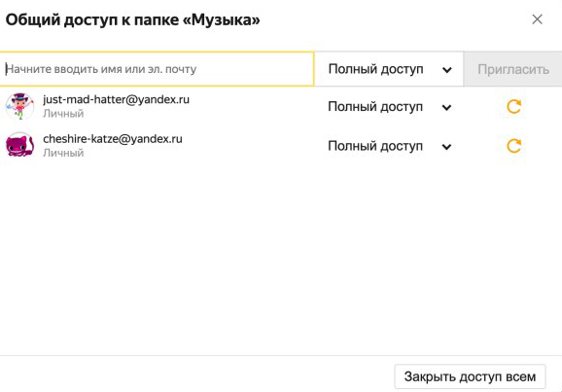
Task: Open access level dropdown for cheshire-katze@yandex.ru
Action: pyautogui.click(x=389, y=146)
